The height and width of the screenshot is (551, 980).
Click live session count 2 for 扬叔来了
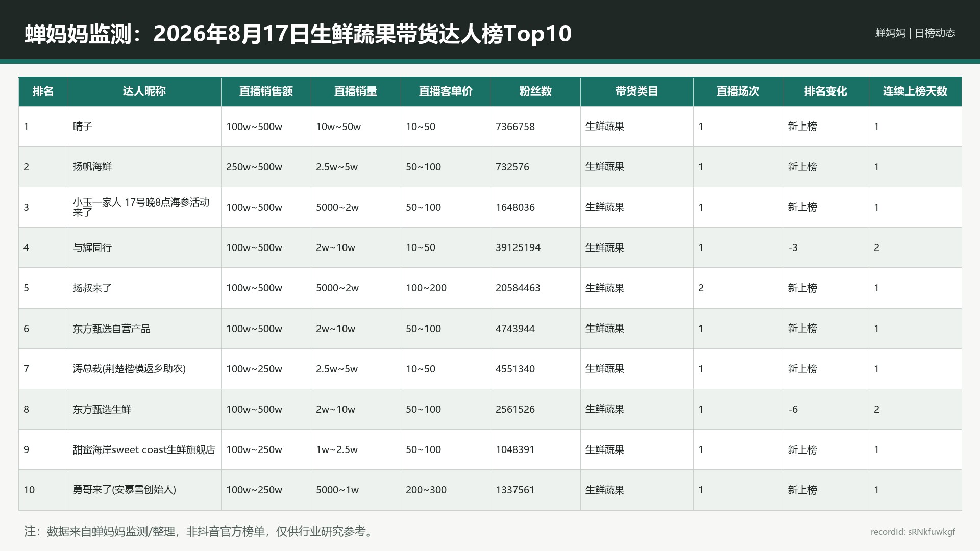pyautogui.click(x=701, y=288)
